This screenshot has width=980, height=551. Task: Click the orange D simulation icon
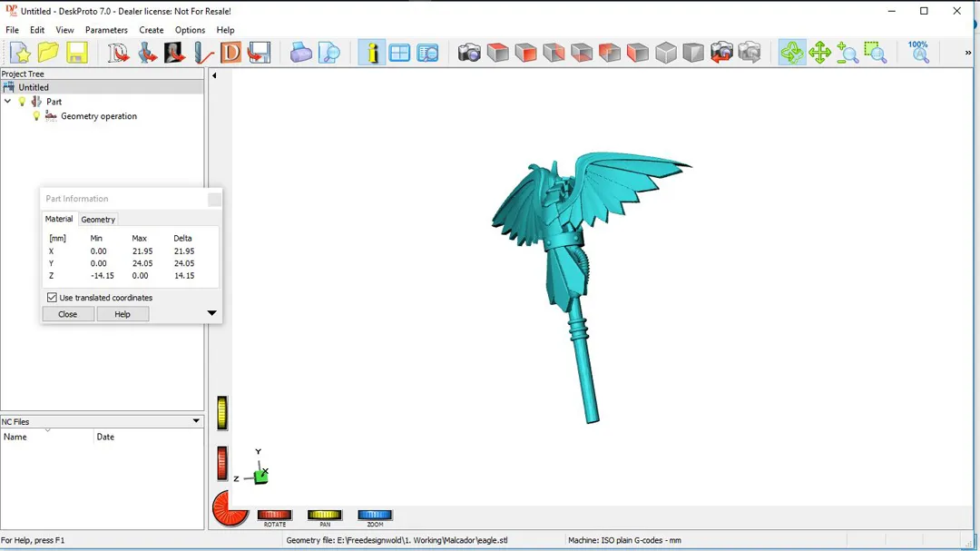click(x=230, y=53)
